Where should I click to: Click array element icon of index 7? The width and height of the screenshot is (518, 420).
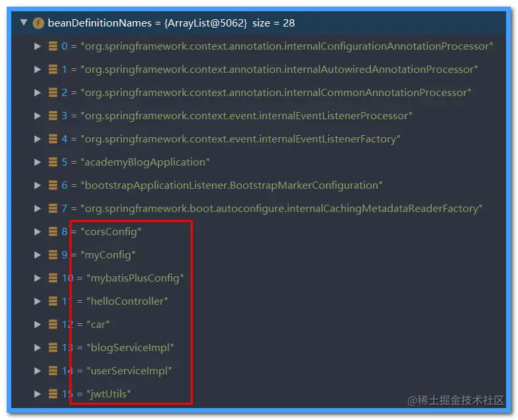point(53,208)
